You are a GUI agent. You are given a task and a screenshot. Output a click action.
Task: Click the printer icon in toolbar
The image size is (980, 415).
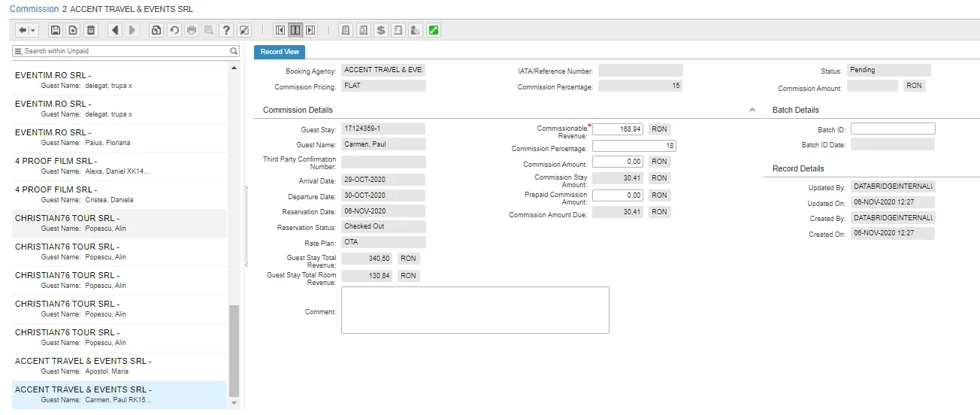192,30
